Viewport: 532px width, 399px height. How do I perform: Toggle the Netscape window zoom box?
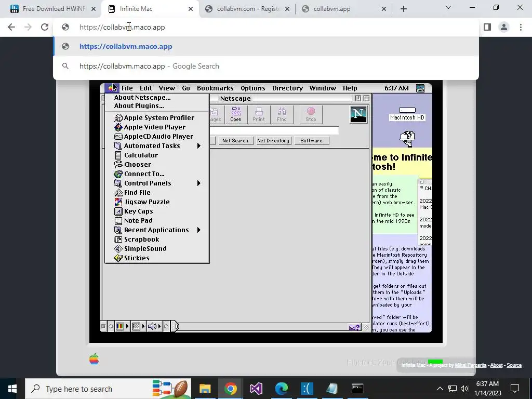point(358,98)
